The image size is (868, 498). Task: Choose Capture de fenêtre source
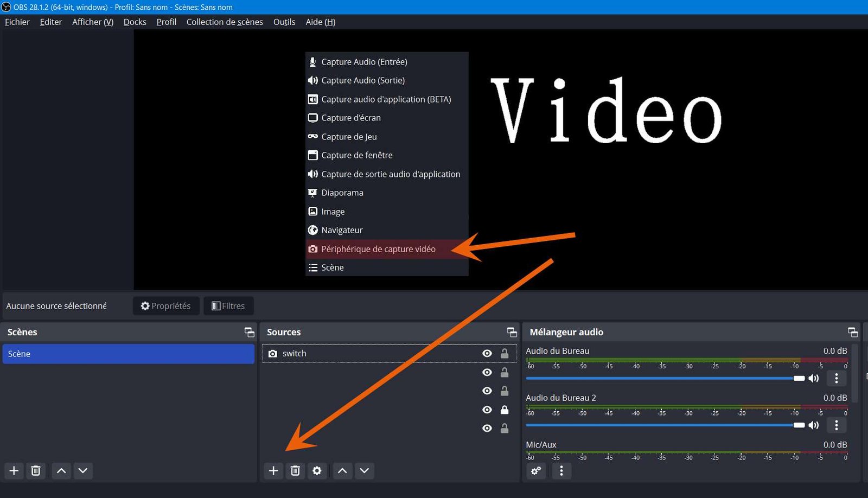tap(387, 155)
